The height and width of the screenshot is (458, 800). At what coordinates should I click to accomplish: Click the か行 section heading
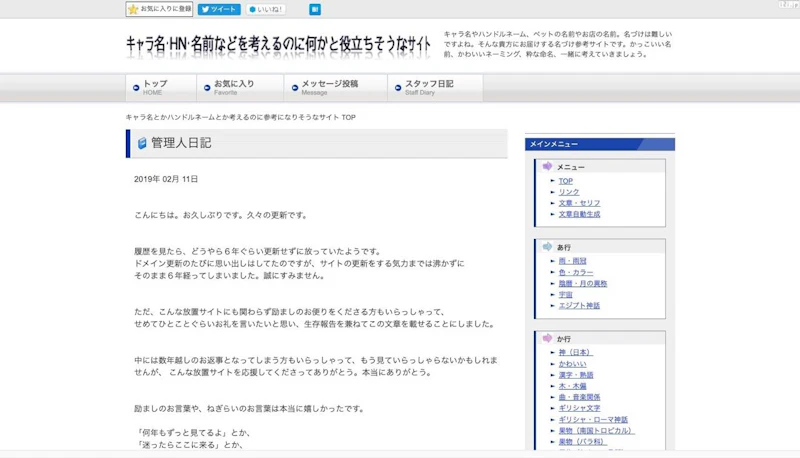point(564,339)
